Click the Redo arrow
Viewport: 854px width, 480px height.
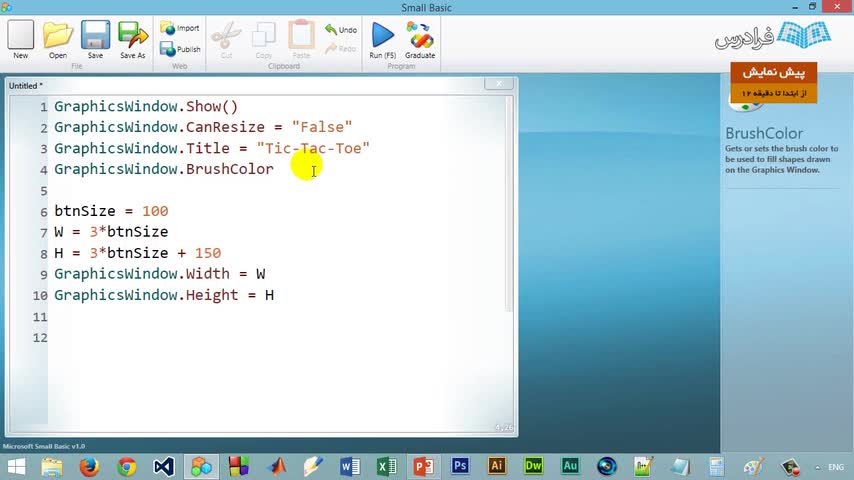(341, 48)
